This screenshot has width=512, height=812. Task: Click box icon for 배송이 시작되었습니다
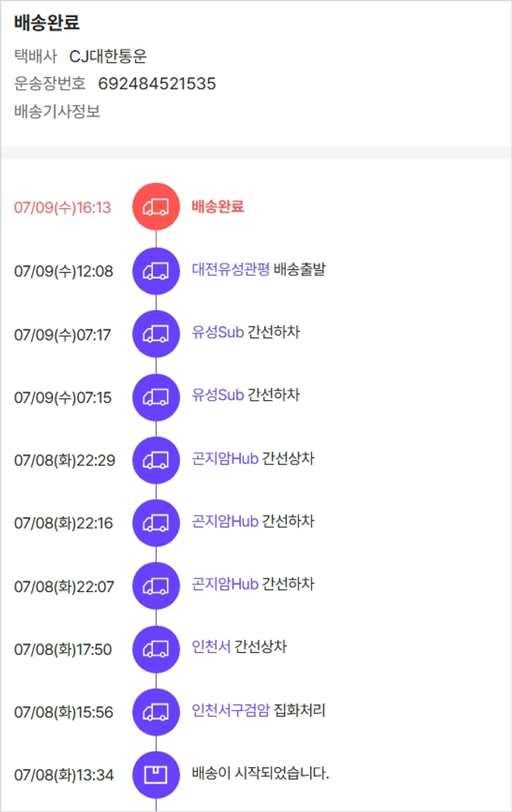click(156, 774)
